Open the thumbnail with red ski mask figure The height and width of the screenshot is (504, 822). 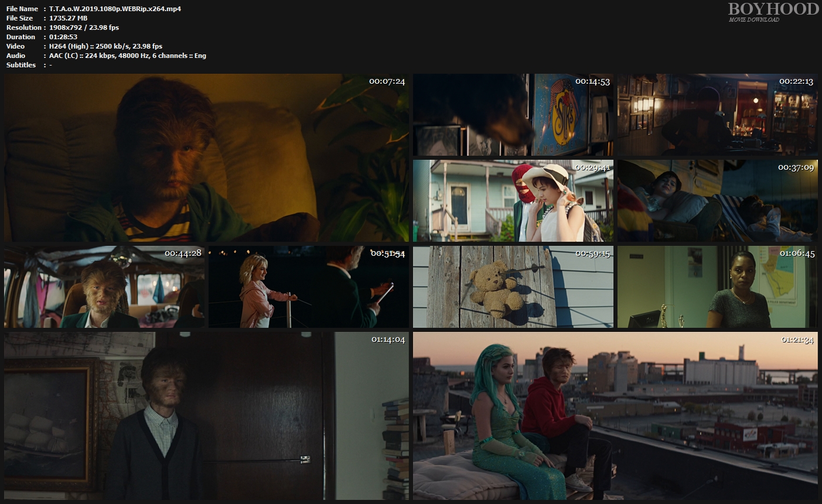tap(513, 201)
